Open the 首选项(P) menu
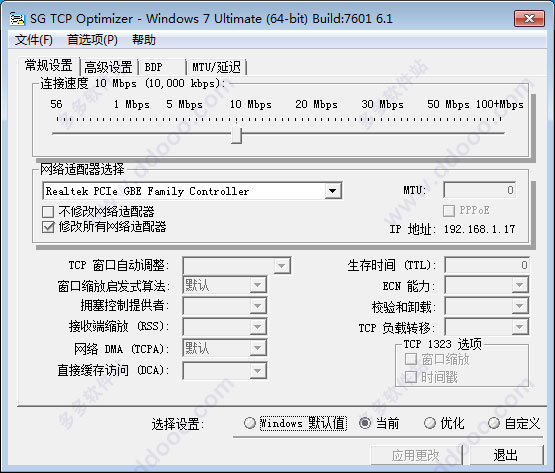Screen dimensions: 555x473 [x=92, y=40]
